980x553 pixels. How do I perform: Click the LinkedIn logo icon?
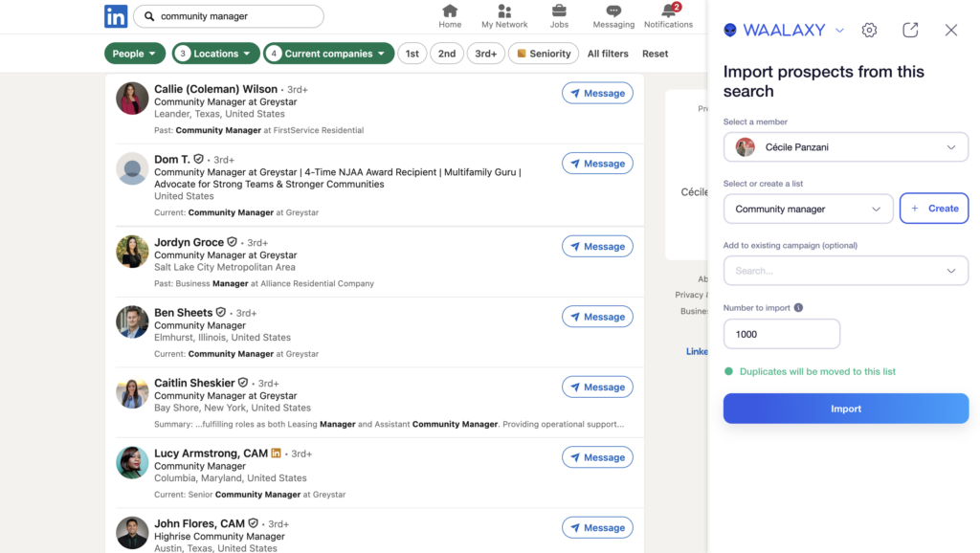(x=116, y=16)
